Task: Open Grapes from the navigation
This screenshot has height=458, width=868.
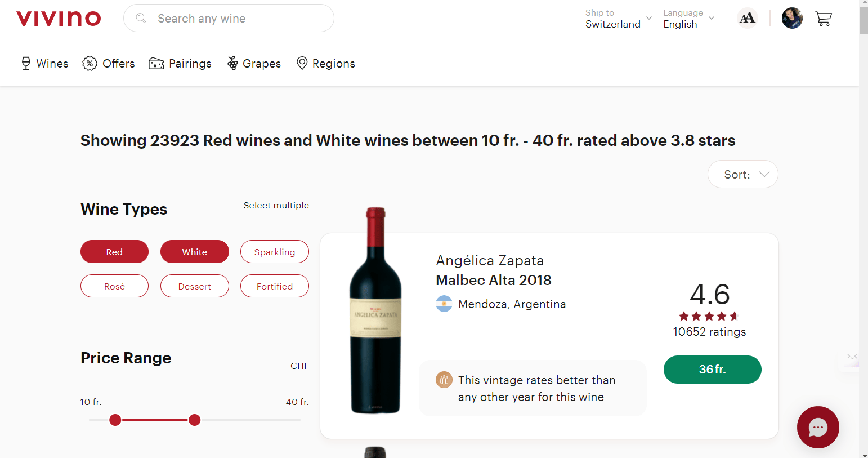Action: pos(231,63)
